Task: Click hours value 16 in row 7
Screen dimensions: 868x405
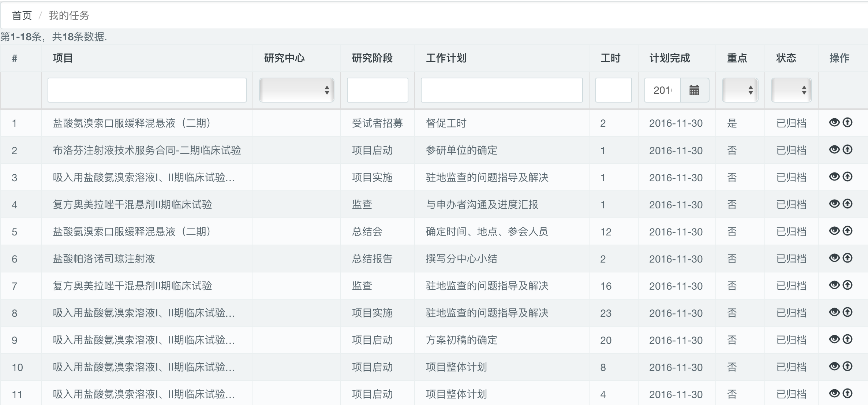Action: coord(606,286)
